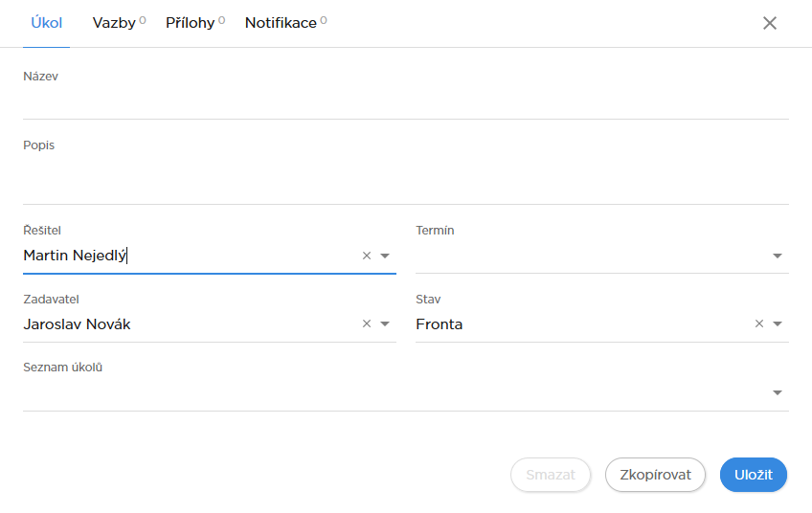Expand the Řešitel dropdown arrow
Screen dimensions: 812x513
coord(385,256)
